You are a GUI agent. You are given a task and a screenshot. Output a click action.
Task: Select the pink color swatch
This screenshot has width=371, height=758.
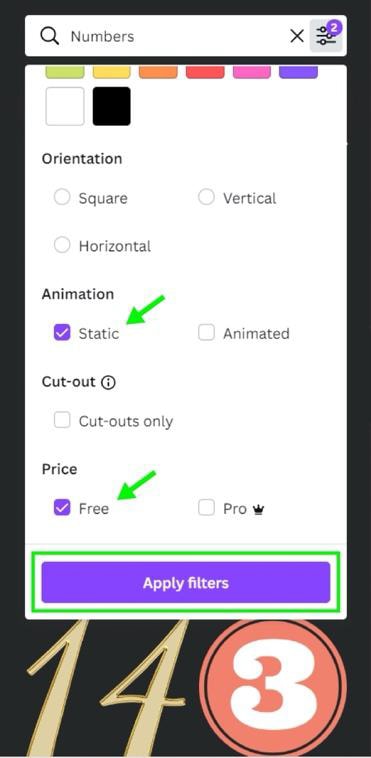click(252, 72)
